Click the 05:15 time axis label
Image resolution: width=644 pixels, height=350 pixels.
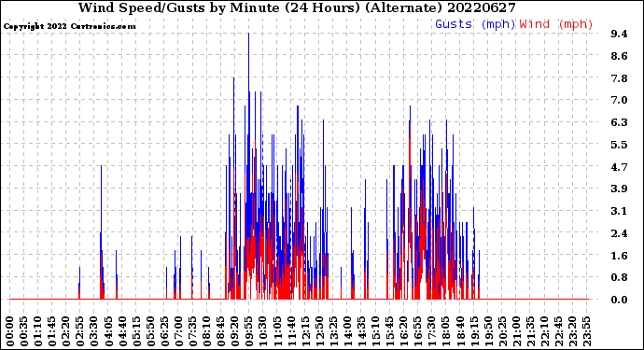[136, 331]
